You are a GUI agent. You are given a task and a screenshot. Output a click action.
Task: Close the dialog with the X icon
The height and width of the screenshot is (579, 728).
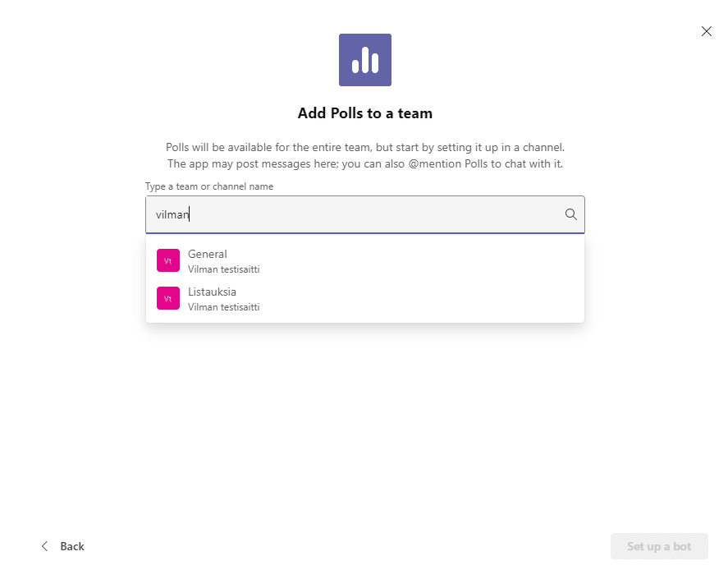click(x=706, y=31)
